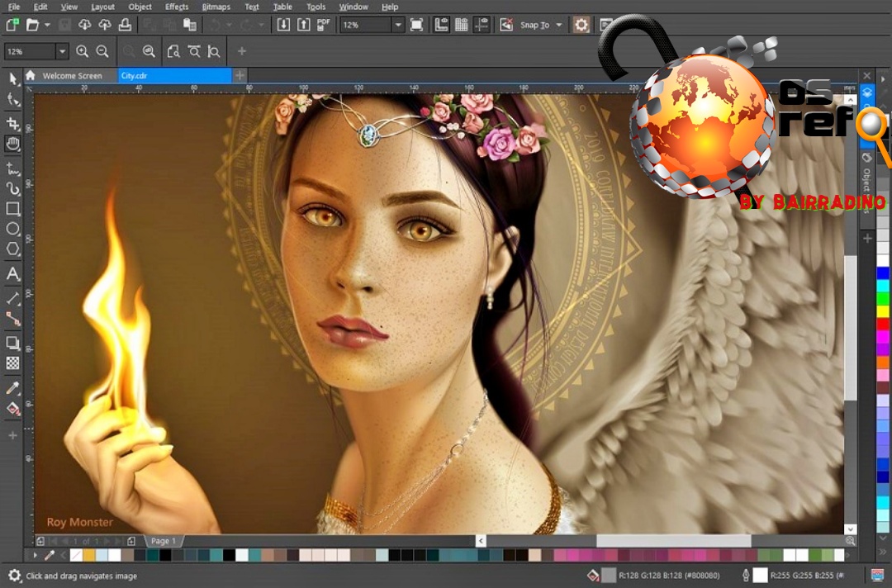Zoom to page
This screenshot has height=588, width=892.
coord(173,51)
